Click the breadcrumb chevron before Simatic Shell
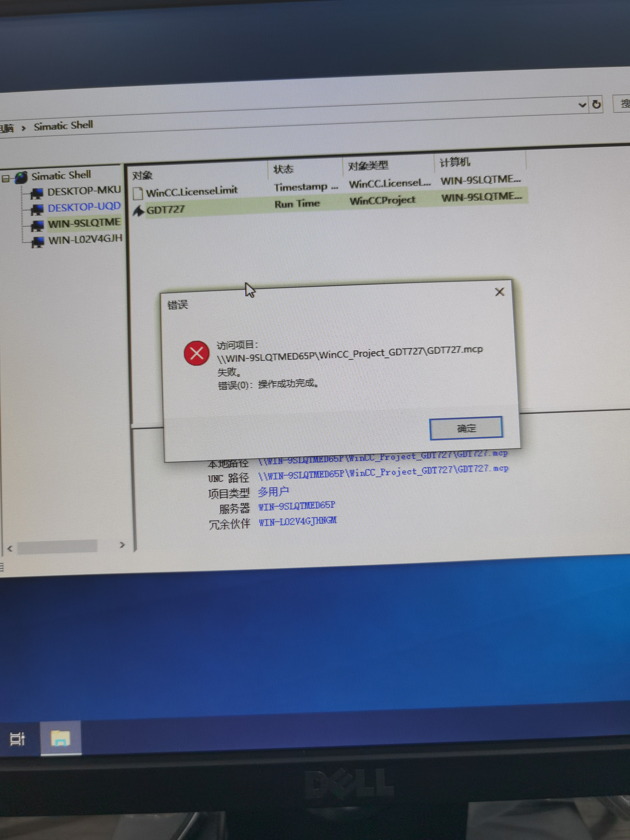Image resolution: width=630 pixels, height=840 pixels. click(24, 128)
